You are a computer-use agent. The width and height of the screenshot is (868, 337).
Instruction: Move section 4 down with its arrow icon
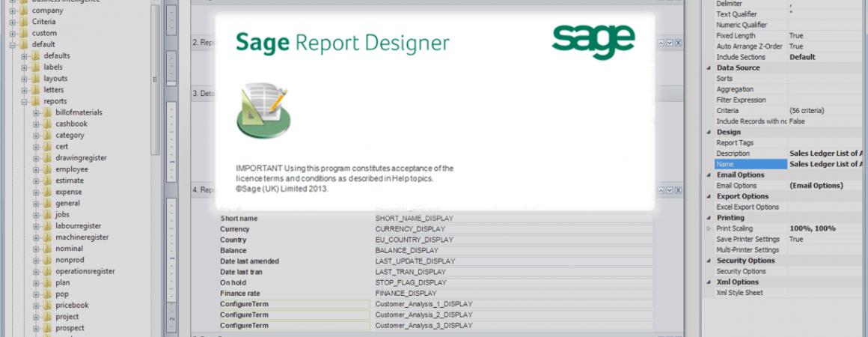click(670, 190)
